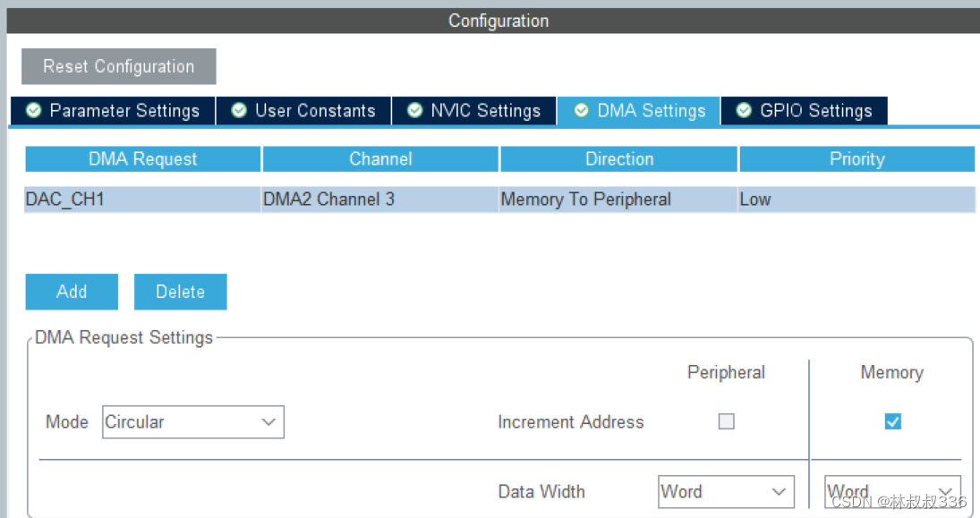
Task: Click the Reset Configuration button
Action: [x=119, y=66]
